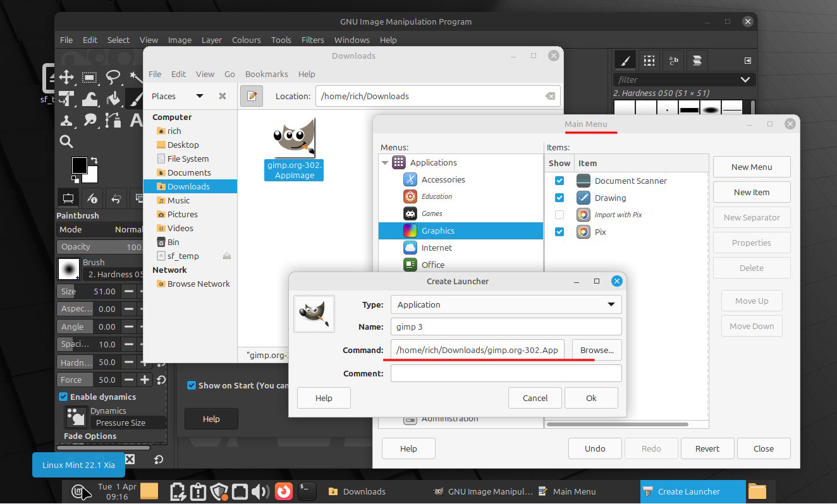837x504 pixels.
Task: Click Browse next to Command field
Action: [597, 350]
